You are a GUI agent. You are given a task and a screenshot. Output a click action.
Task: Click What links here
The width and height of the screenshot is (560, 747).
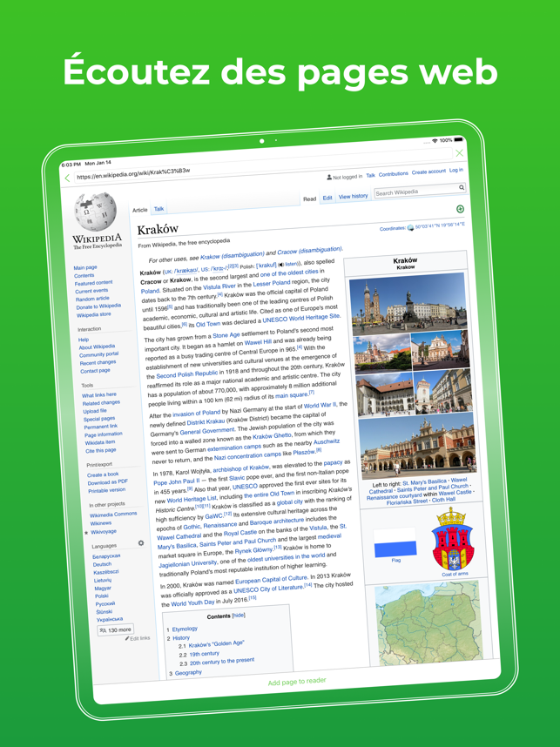99,395
